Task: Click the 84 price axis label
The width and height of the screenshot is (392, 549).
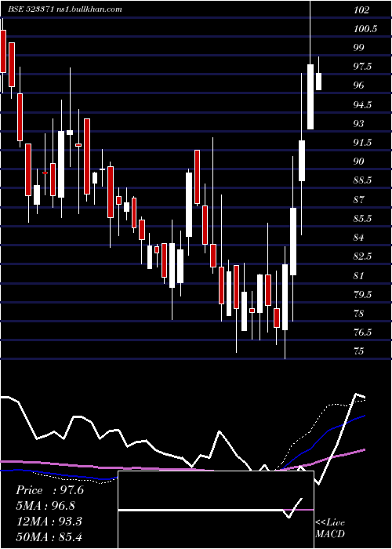Action: (359, 238)
